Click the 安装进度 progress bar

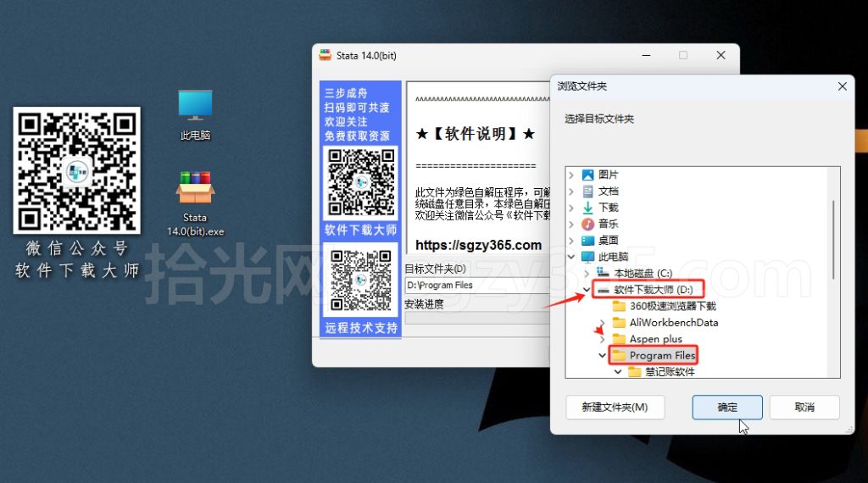pos(477,318)
